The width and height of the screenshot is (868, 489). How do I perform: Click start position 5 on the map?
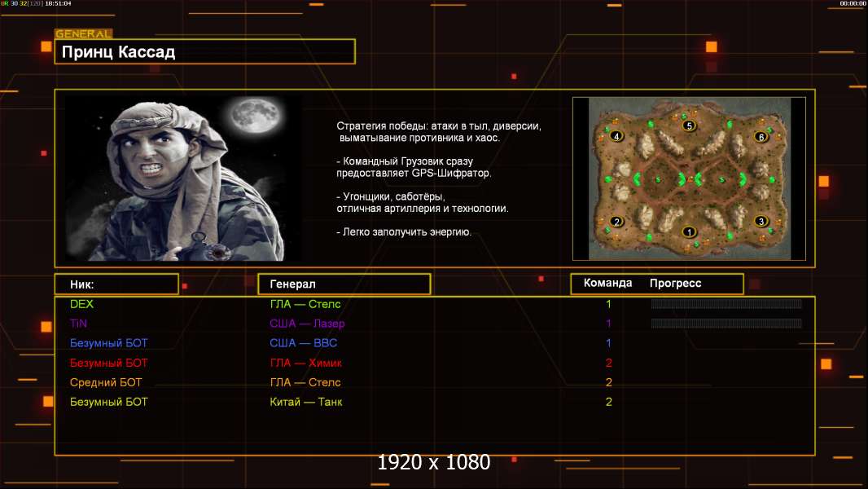(690, 126)
